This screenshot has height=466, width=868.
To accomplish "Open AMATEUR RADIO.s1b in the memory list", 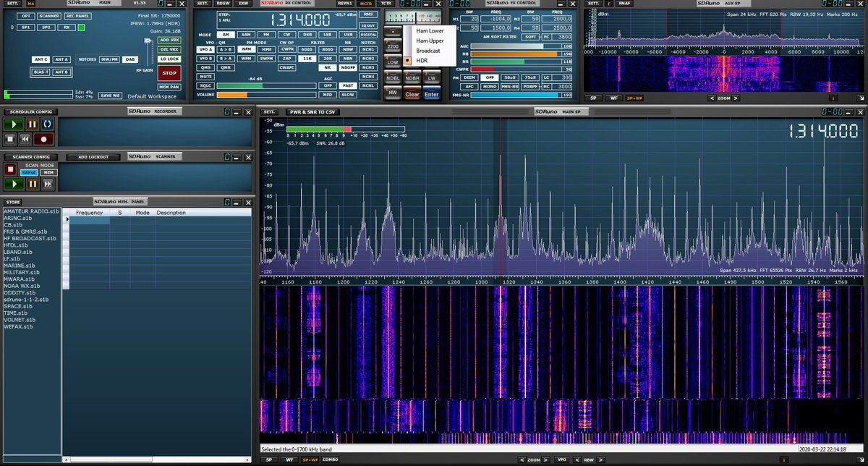I will click(31, 211).
